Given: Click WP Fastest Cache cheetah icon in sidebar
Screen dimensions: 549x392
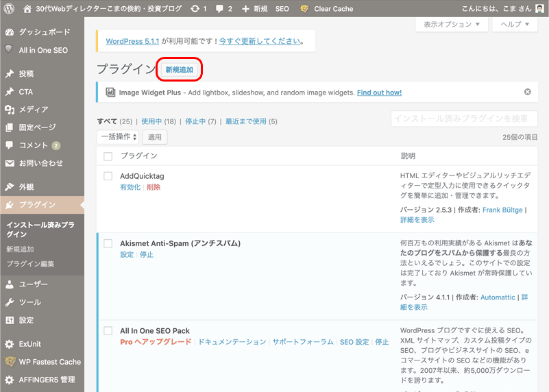Looking at the screenshot, I should tap(10, 362).
